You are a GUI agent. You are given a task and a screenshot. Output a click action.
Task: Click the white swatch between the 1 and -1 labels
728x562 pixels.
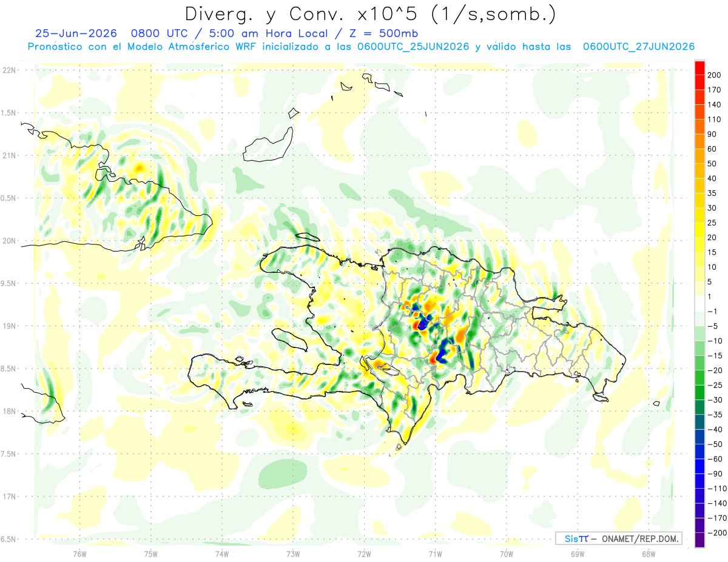coord(699,304)
